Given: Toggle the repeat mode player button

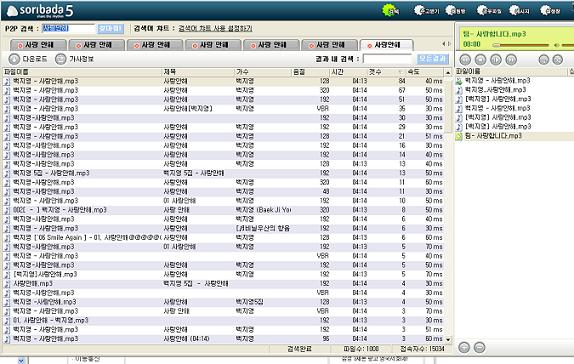Looking at the screenshot, I should (544, 59).
